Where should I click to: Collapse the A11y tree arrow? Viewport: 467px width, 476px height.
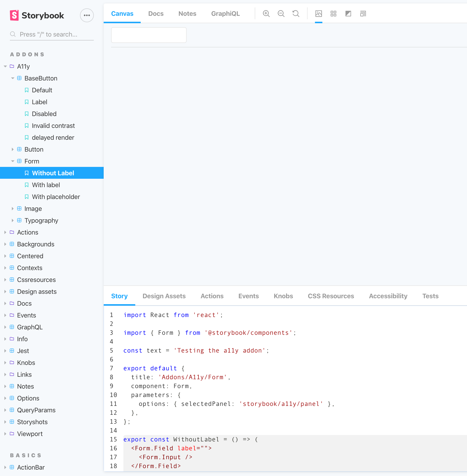(5, 66)
